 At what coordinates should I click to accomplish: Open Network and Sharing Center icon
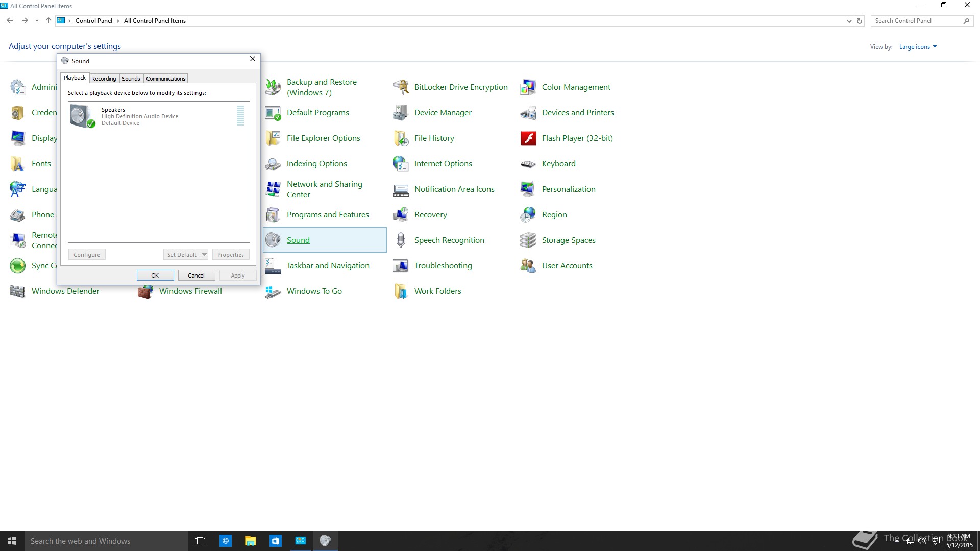(x=273, y=189)
